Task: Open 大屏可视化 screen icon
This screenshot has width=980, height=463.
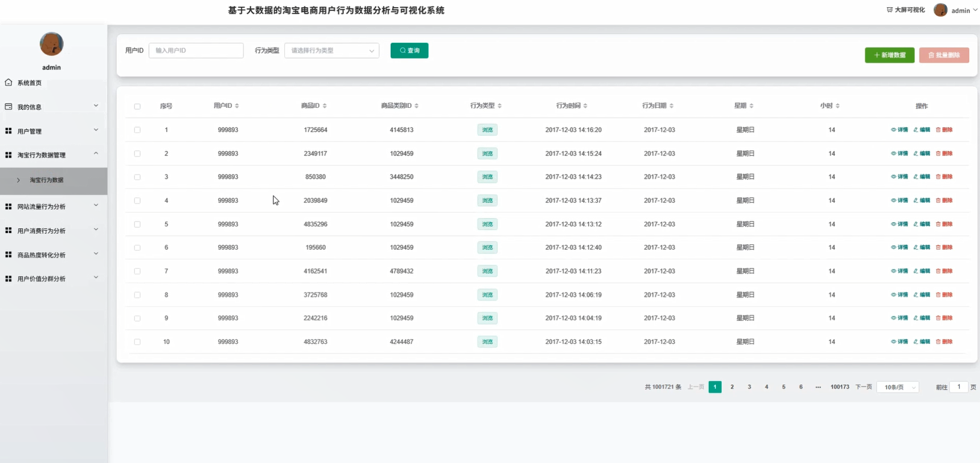Action: pyautogui.click(x=890, y=10)
